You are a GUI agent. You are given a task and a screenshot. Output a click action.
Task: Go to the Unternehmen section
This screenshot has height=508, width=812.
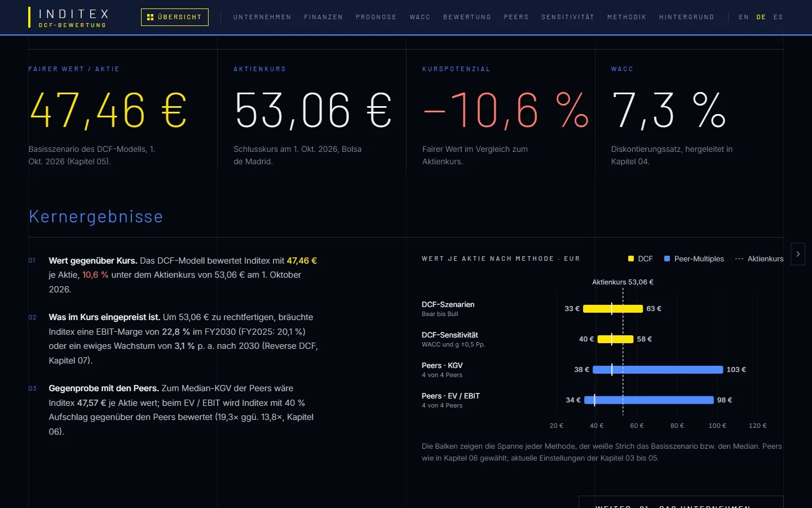point(262,17)
